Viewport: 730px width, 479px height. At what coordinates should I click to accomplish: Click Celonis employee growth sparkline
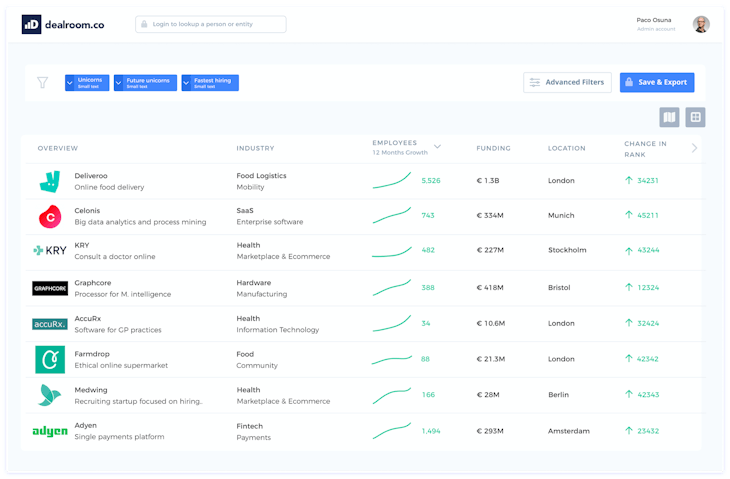click(392, 216)
